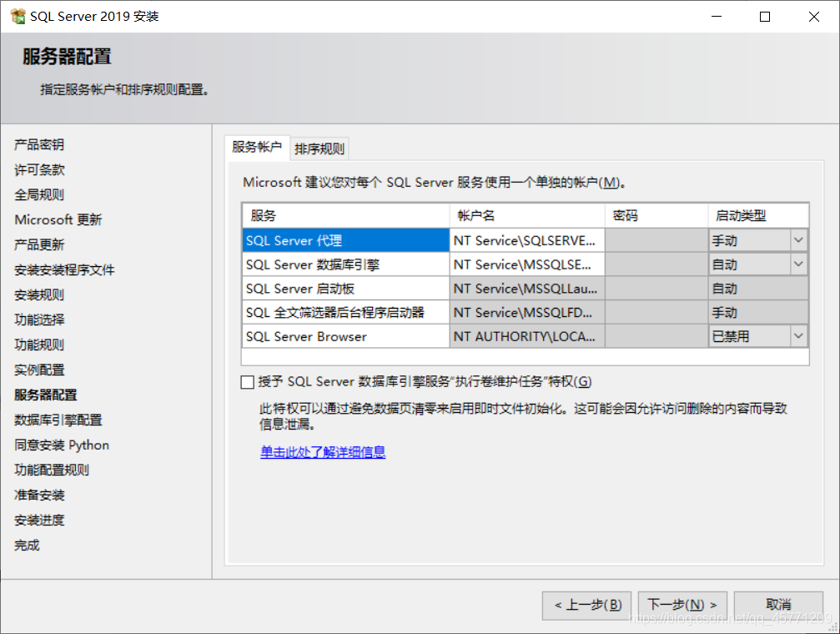The width and height of the screenshot is (840, 634).
Task: Select Microsoft 更新 step in sidebar
Action: 58,219
